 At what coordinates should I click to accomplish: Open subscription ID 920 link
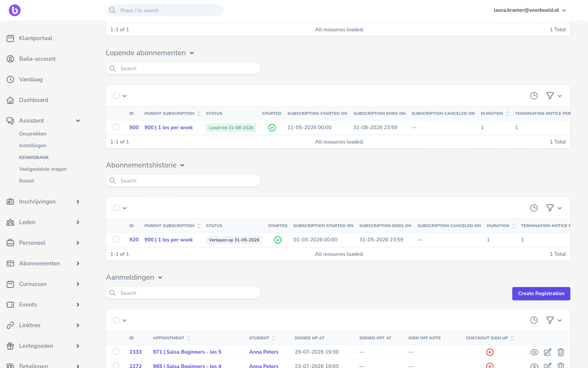point(134,240)
